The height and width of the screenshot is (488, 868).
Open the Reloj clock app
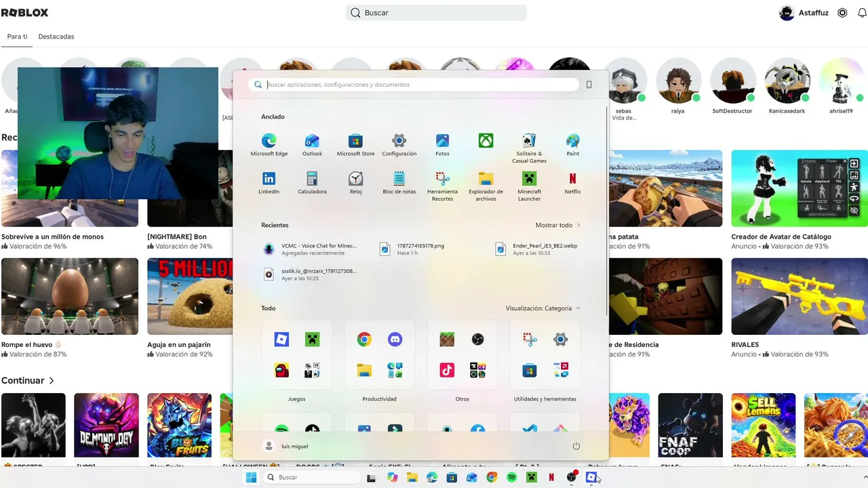355,182
